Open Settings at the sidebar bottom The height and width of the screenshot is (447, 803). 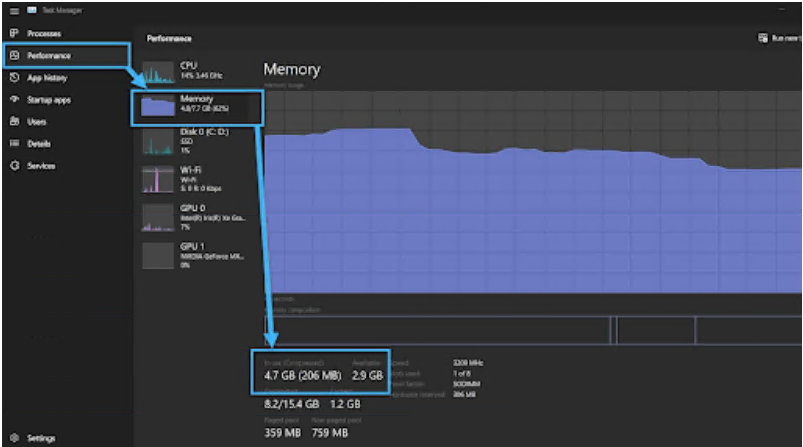14,438
